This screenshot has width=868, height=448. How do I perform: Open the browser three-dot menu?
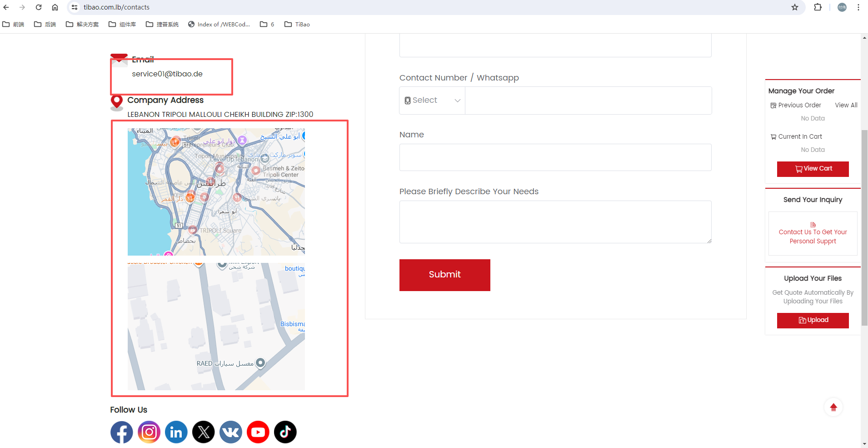[858, 7]
